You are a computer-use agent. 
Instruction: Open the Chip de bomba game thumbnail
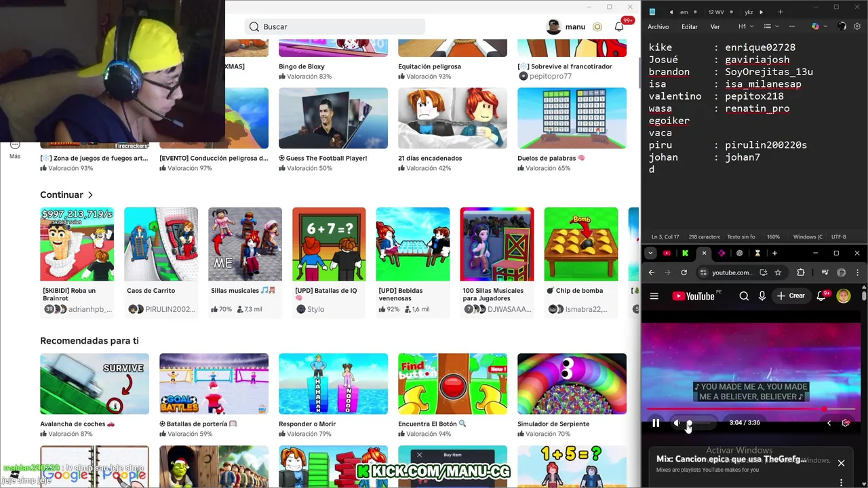click(x=581, y=244)
